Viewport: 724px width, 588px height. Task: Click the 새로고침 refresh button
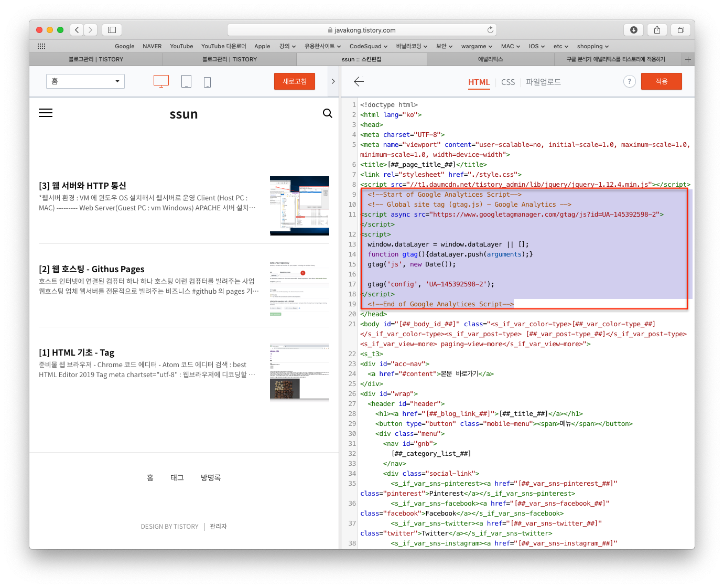[x=295, y=81]
